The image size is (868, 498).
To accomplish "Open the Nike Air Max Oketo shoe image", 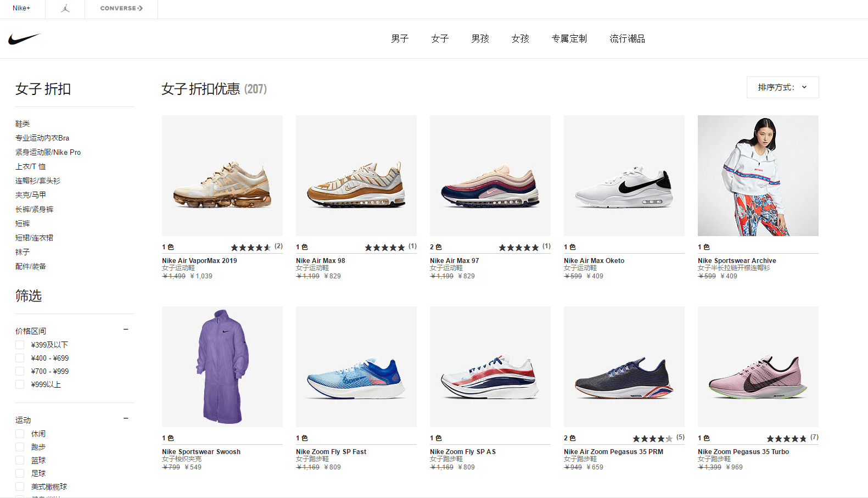I will coord(624,176).
